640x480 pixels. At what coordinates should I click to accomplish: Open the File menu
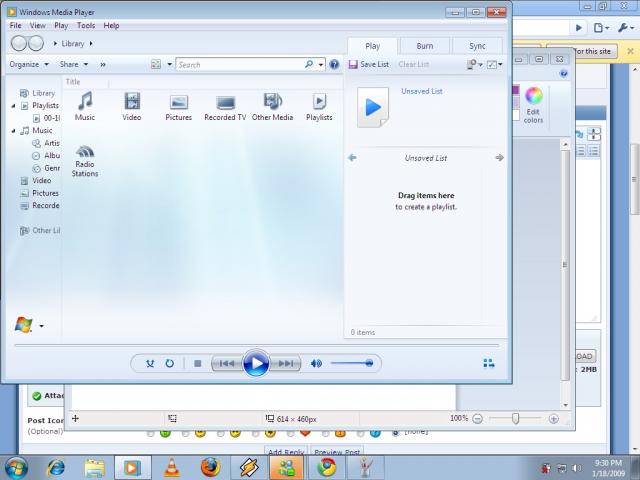(x=16, y=25)
